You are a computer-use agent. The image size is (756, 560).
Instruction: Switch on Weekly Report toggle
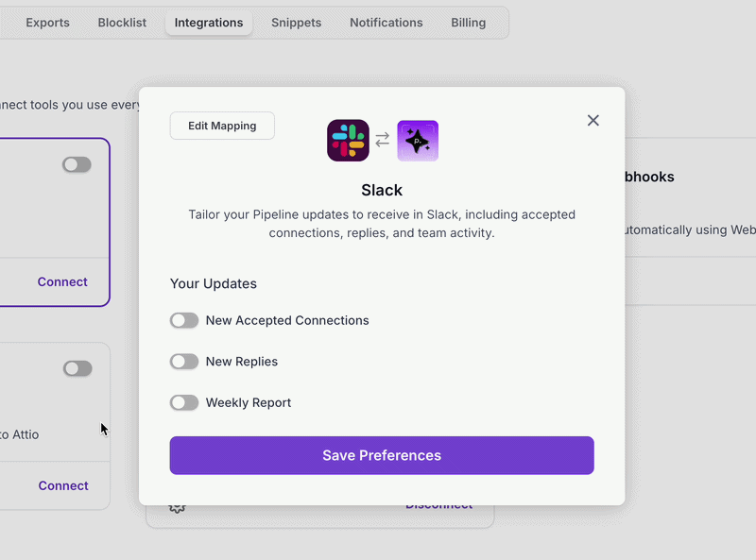184,403
